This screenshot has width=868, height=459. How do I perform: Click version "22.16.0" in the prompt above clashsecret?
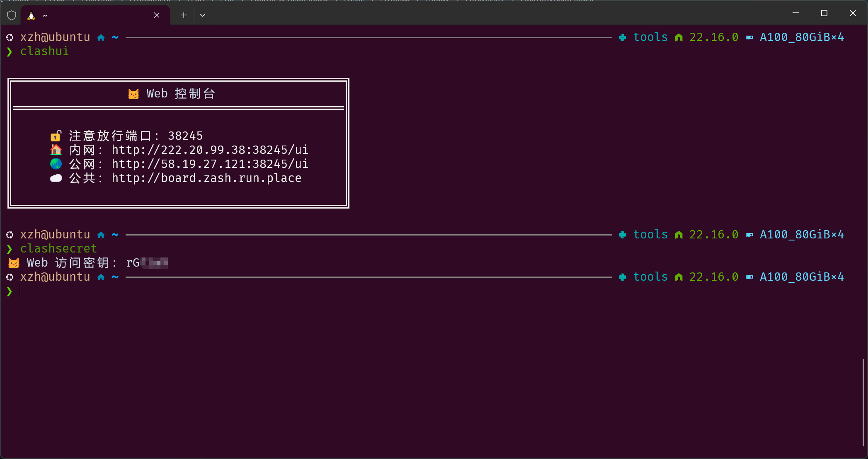(x=714, y=235)
